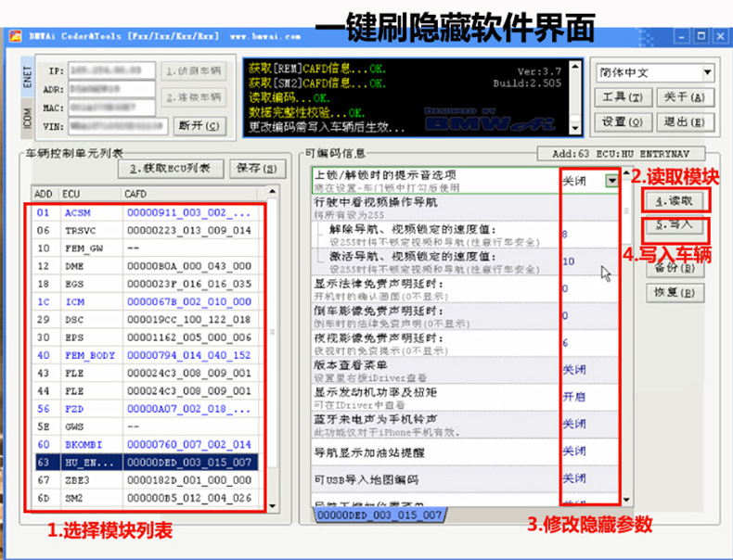Open the 设置(O) settings button
The image size is (733, 560).
point(623,121)
